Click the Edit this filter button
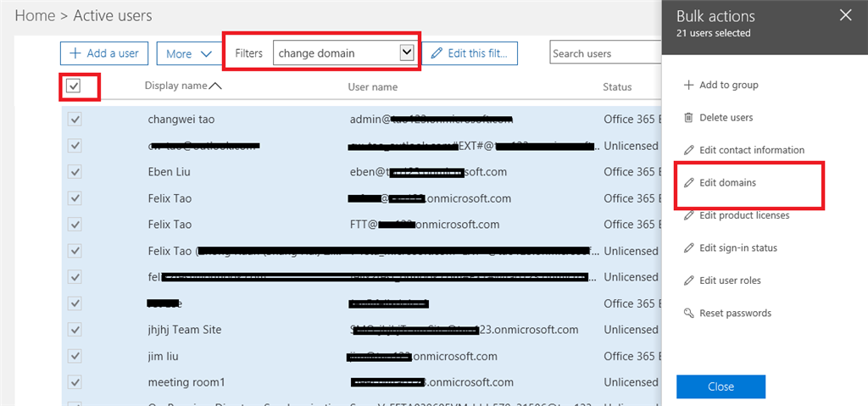 point(470,53)
